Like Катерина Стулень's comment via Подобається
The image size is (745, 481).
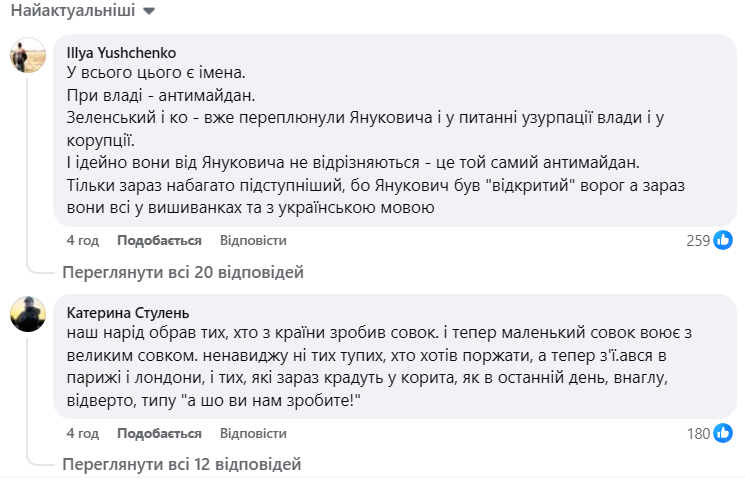tap(159, 434)
